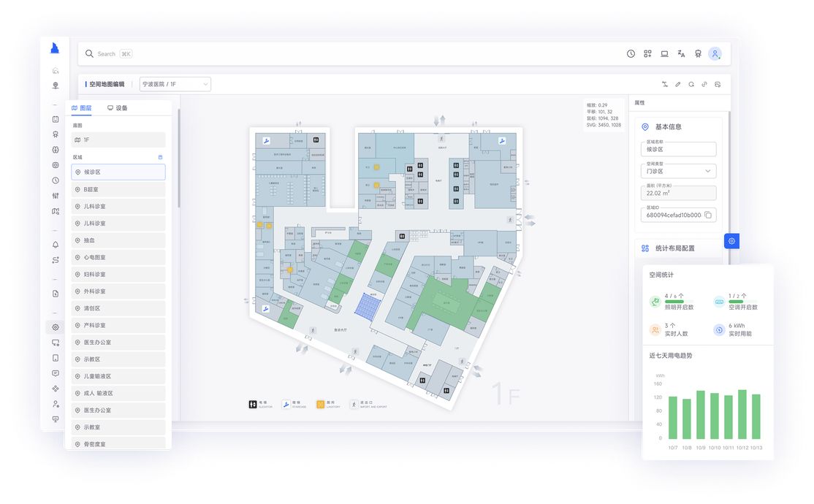Image resolution: width=814 pixels, height=504 pixels.
Task: Click the refresh icon in map toolbar
Action: (x=691, y=84)
